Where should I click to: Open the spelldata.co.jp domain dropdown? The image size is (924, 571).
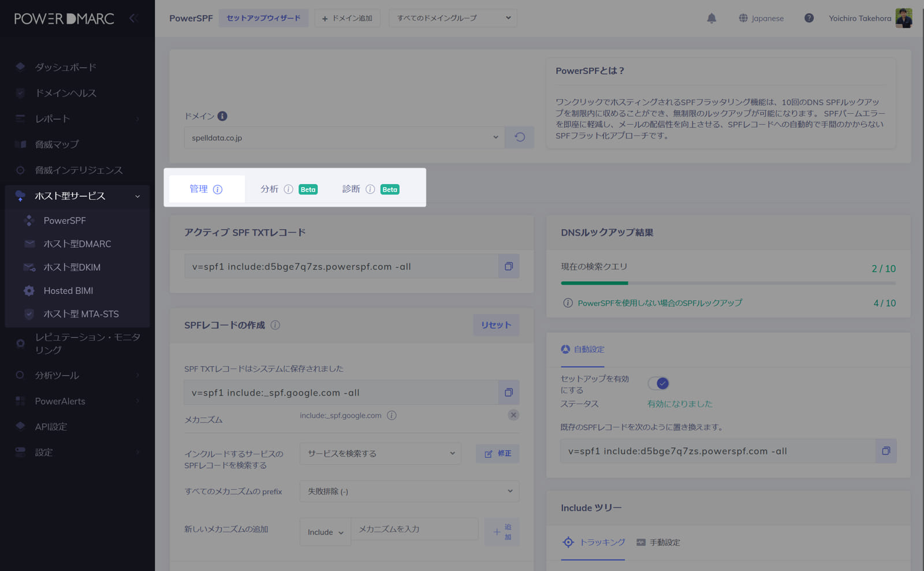[344, 137]
